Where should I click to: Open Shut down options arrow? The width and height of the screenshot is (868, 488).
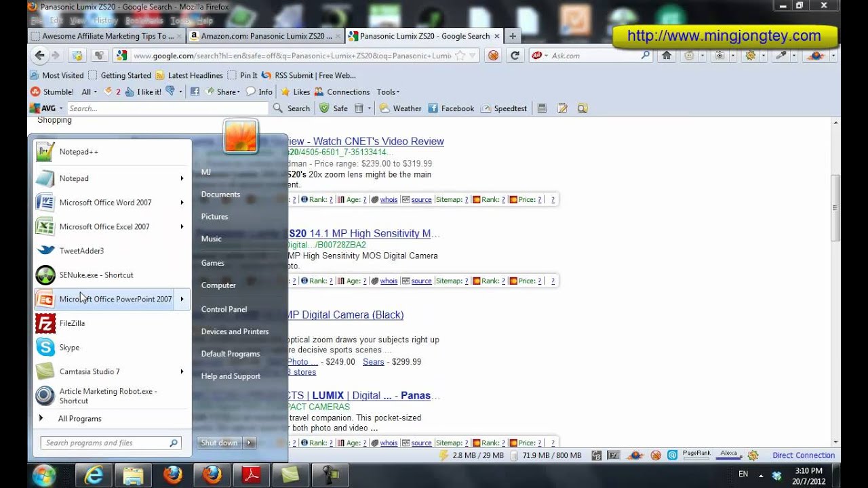coord(249,443)
